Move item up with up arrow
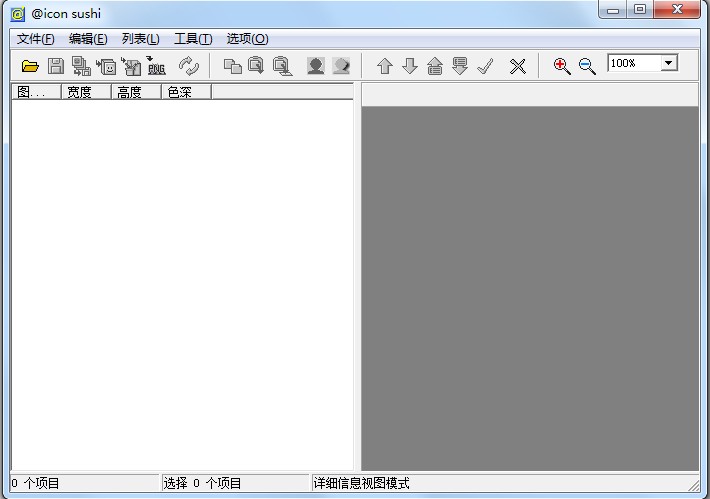 [x=385, y=66]
